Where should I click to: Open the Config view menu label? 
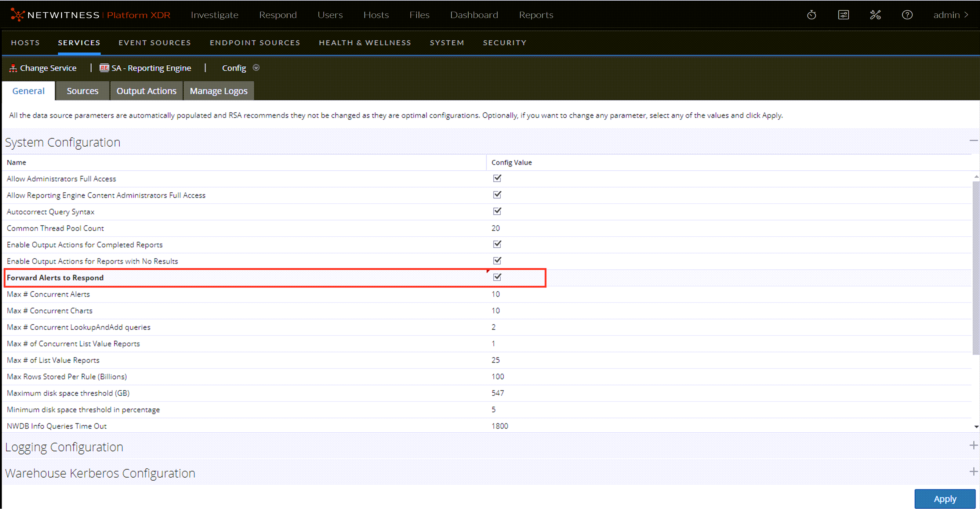(234, 68)
